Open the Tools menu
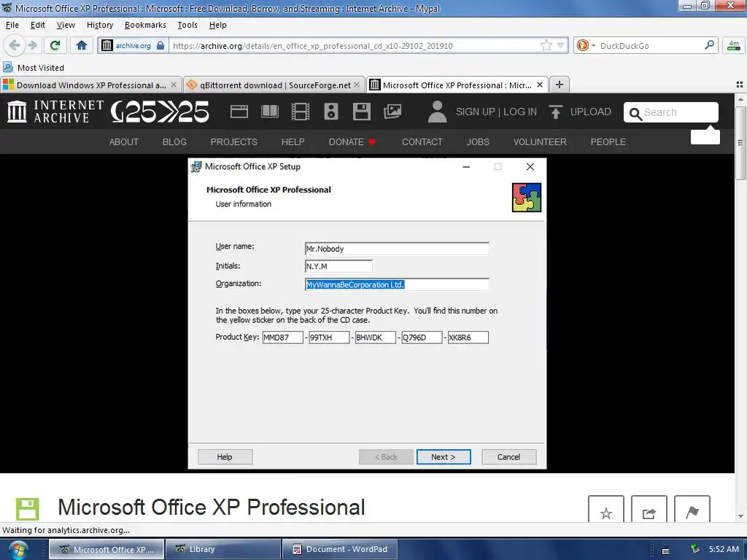 tap(187, 25)
